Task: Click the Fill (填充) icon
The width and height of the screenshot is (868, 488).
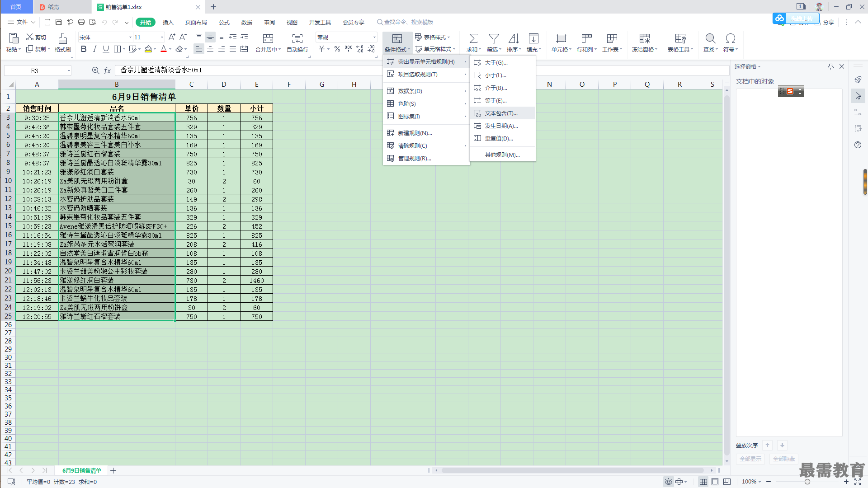Action: 533,38
